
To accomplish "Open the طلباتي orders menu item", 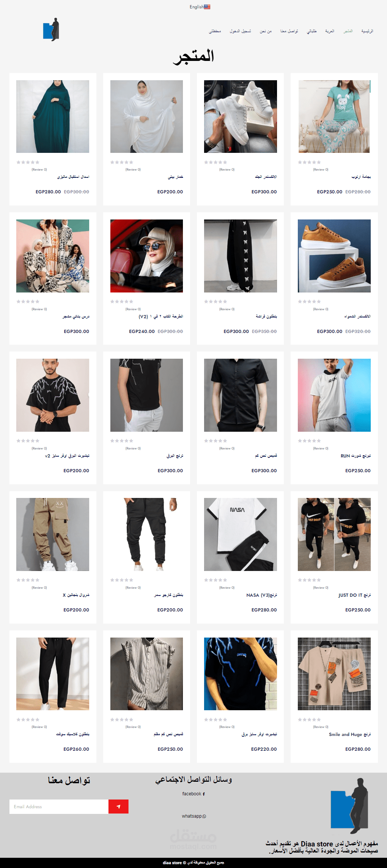I will click(x=312, y=31).
